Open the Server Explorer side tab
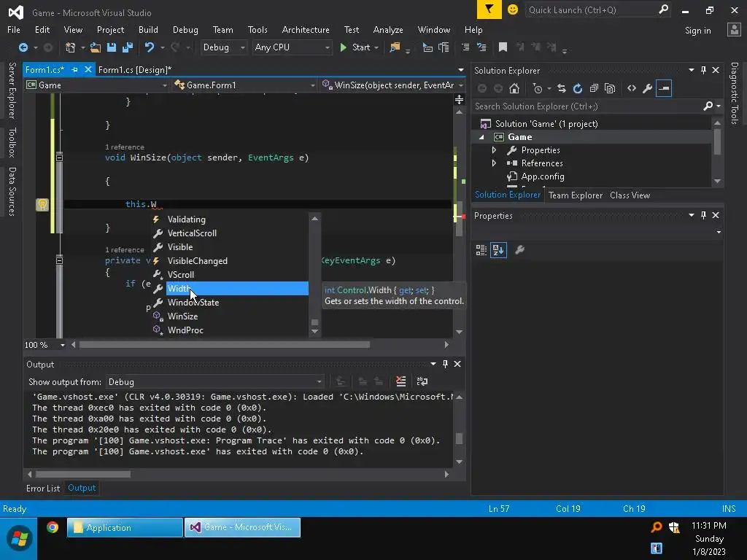 pyautogui.click(x=12, y=90)
